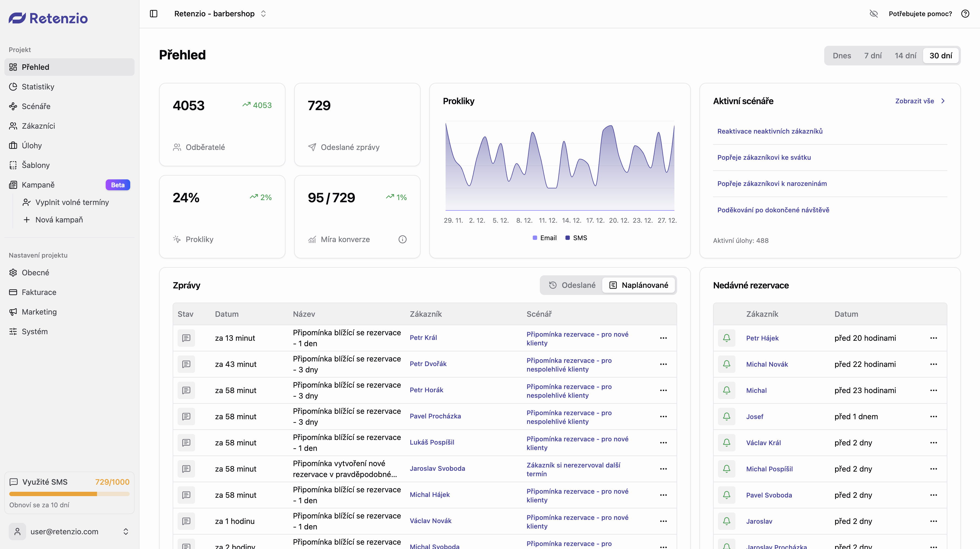Open the three-dot menu for the Petr Dvořák message
Image resolution: width=980 pixels, height=549 pixels.
pyautogui.click(x=663, y=364)
